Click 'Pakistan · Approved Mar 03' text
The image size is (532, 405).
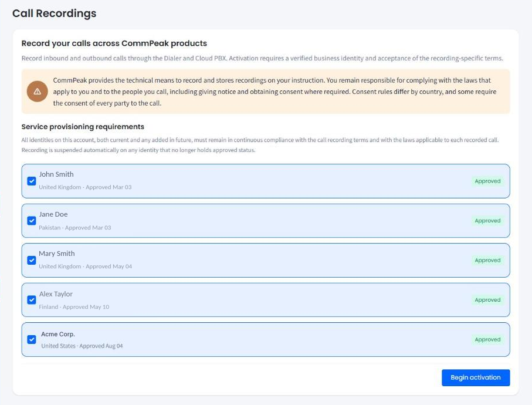pyautogui.click(x=75, y=228)
